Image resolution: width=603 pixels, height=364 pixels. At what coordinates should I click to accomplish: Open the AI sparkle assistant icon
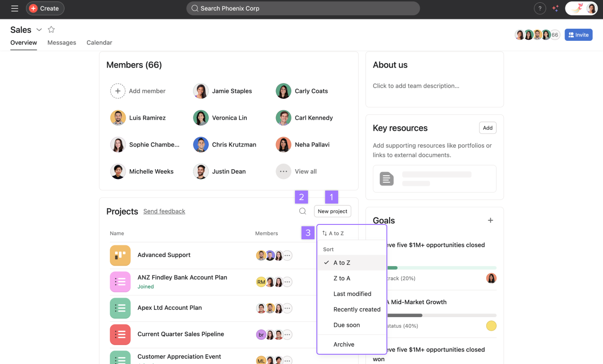[555, 8]
